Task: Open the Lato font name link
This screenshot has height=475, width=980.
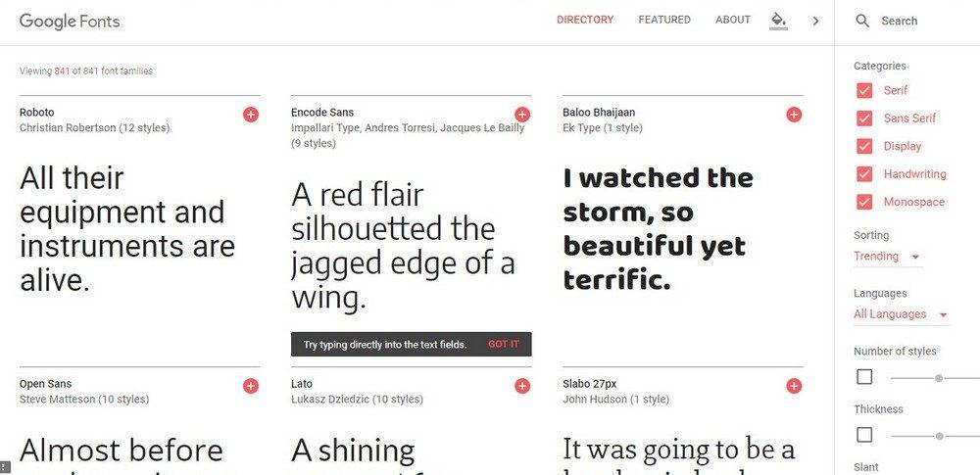Action: coord(302,384)
